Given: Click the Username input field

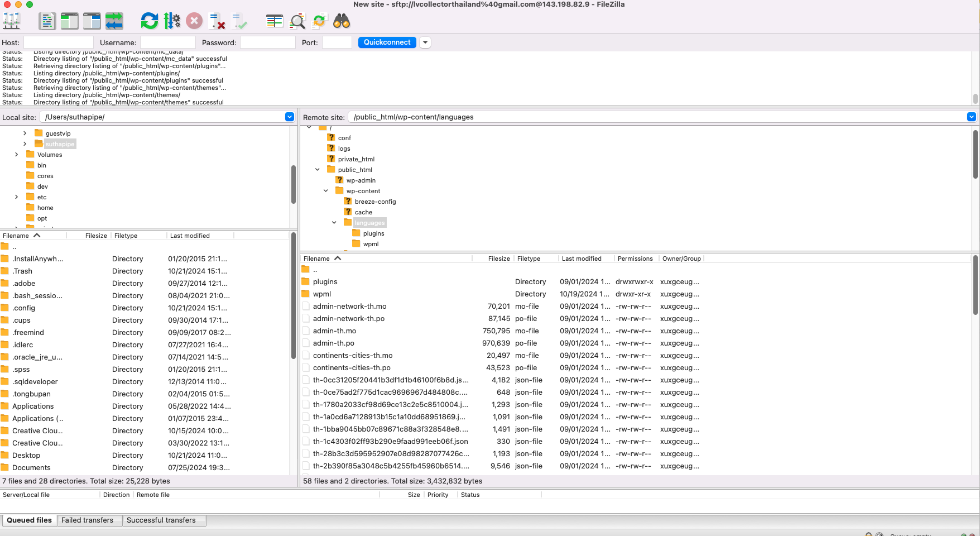Looking at the screenshot, I should [x=168, y=42].
